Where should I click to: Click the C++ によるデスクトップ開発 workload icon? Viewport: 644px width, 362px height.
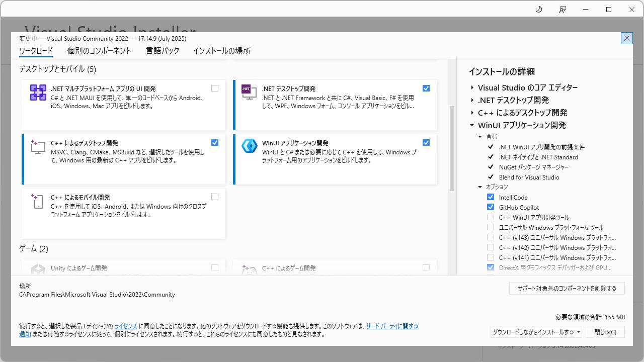[38, 147]
